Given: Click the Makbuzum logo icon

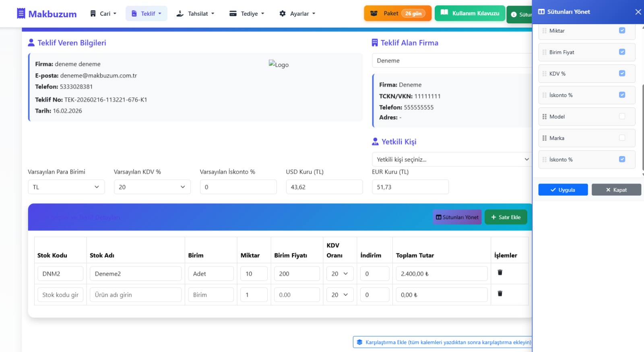Looking at the screenshot, I should tap(21, 14).
